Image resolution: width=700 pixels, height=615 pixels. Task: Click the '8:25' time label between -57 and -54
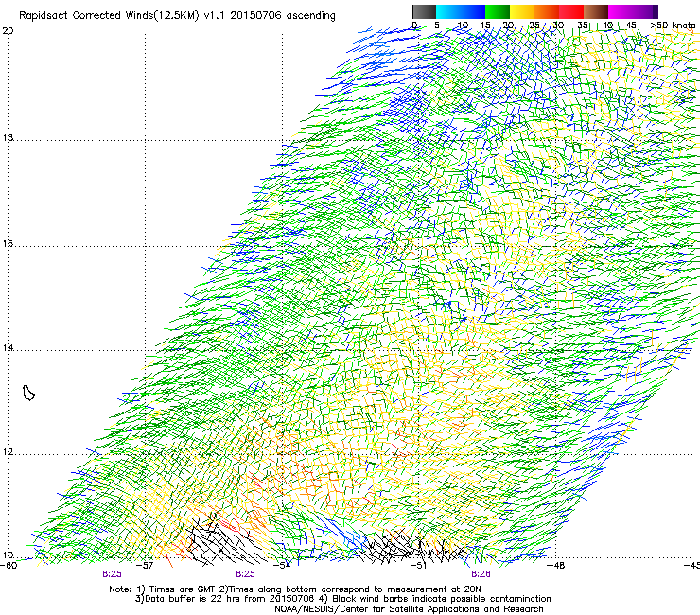[246, 574]
